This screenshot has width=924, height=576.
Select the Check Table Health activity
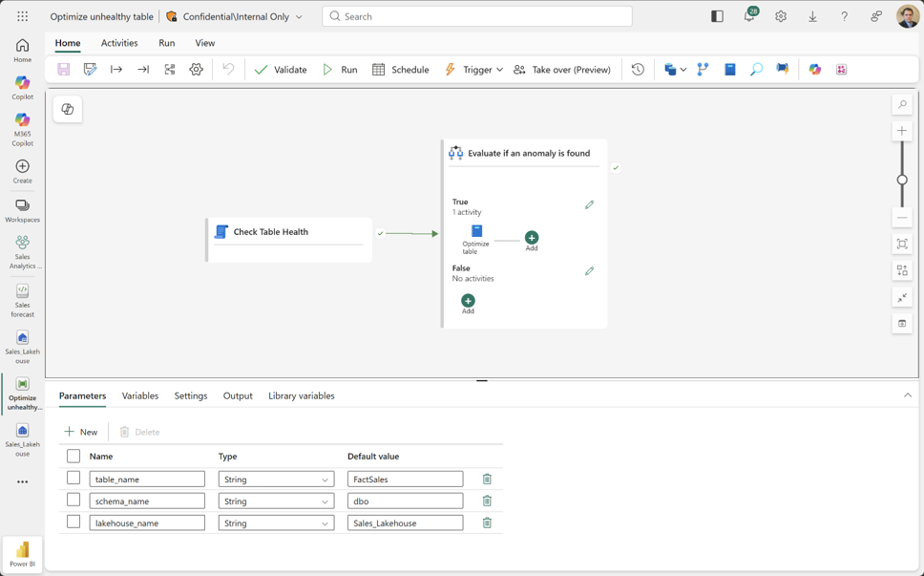tap(288, 240)
